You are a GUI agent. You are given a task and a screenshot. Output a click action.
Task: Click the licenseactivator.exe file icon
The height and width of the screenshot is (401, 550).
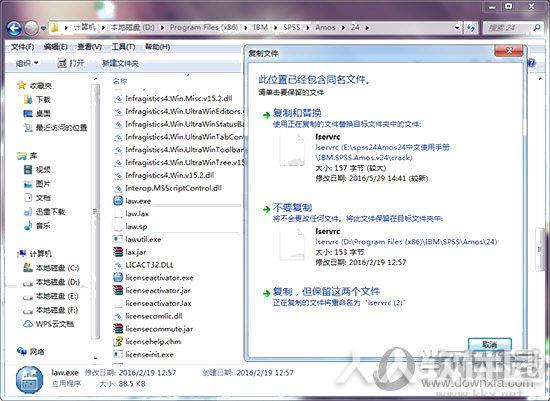pyautogui.click(x=118, y=278)
